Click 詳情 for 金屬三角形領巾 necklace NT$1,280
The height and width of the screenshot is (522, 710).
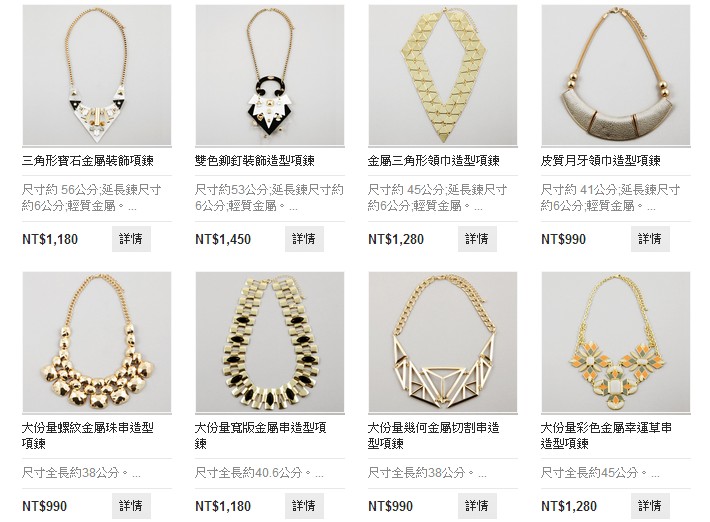coord(477,239)
